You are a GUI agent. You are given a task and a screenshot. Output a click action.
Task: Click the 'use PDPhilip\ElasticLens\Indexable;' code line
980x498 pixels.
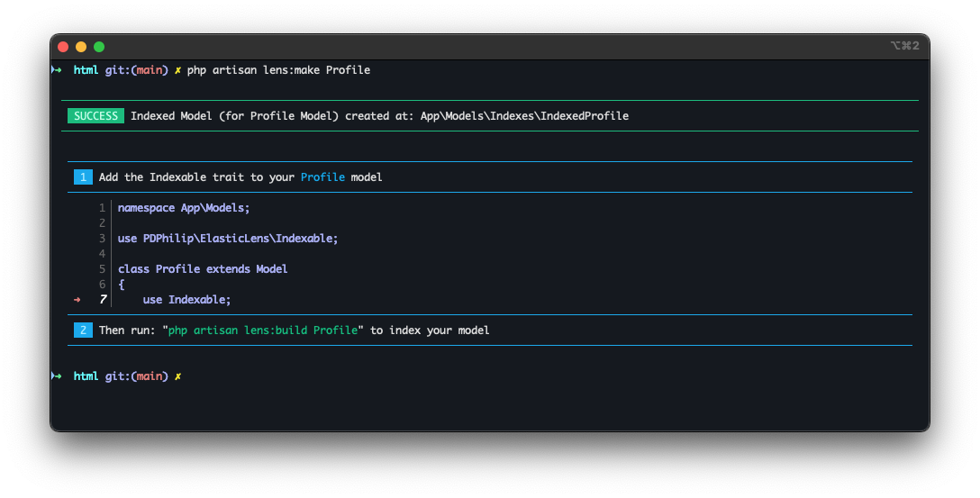(x=228, y=239)
